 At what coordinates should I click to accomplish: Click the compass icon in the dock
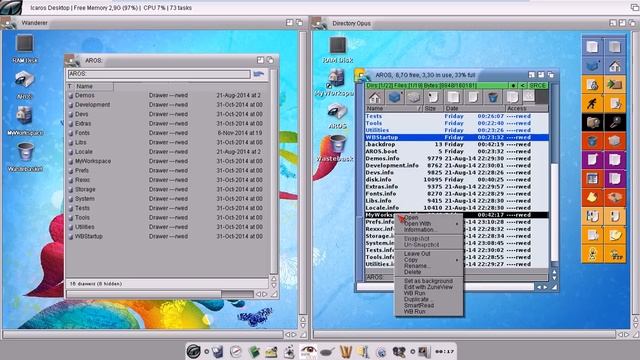[x=236, y=351]
